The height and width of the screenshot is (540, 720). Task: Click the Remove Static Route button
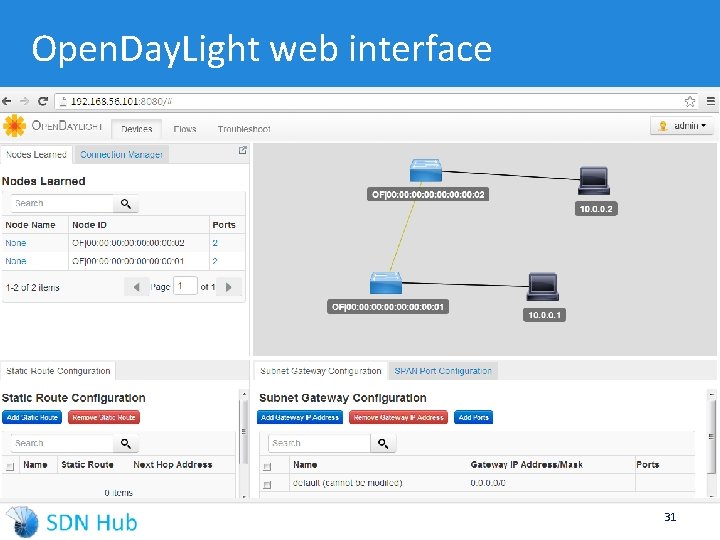(x=104, y=417)
